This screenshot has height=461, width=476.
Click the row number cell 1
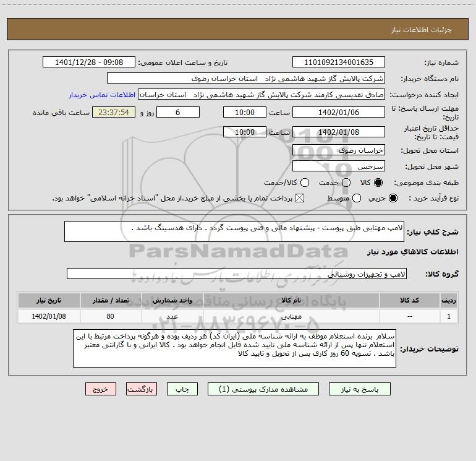pos(449,316)
